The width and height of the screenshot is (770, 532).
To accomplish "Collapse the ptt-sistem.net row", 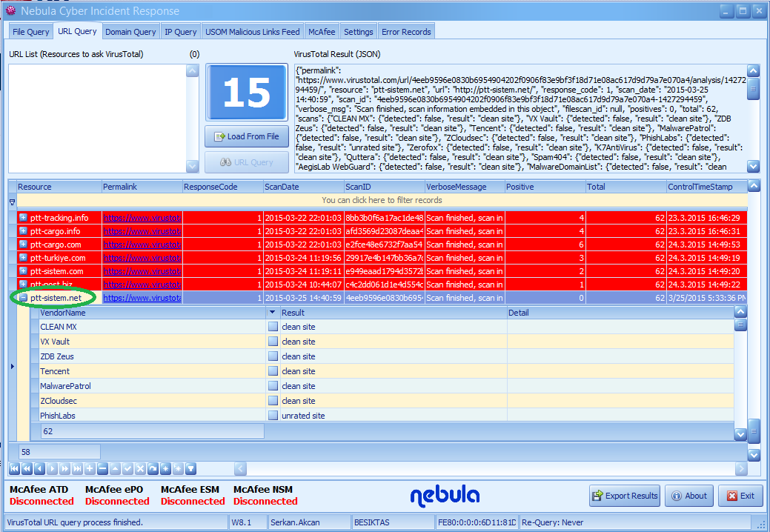I will 23,297.
